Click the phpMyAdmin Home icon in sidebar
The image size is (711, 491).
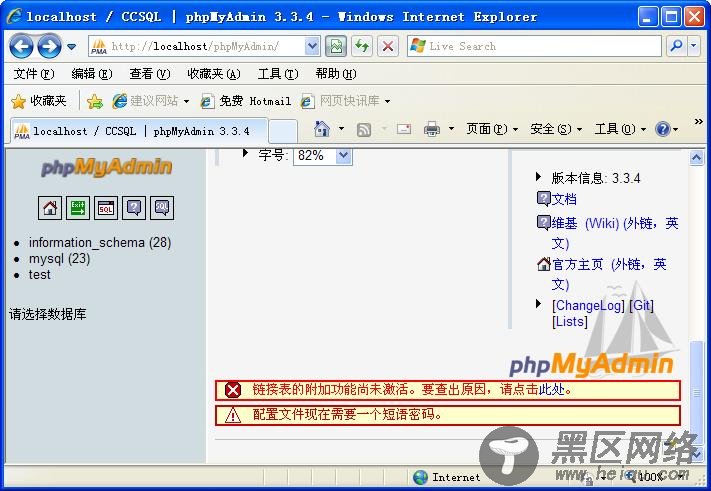(50, 208)
